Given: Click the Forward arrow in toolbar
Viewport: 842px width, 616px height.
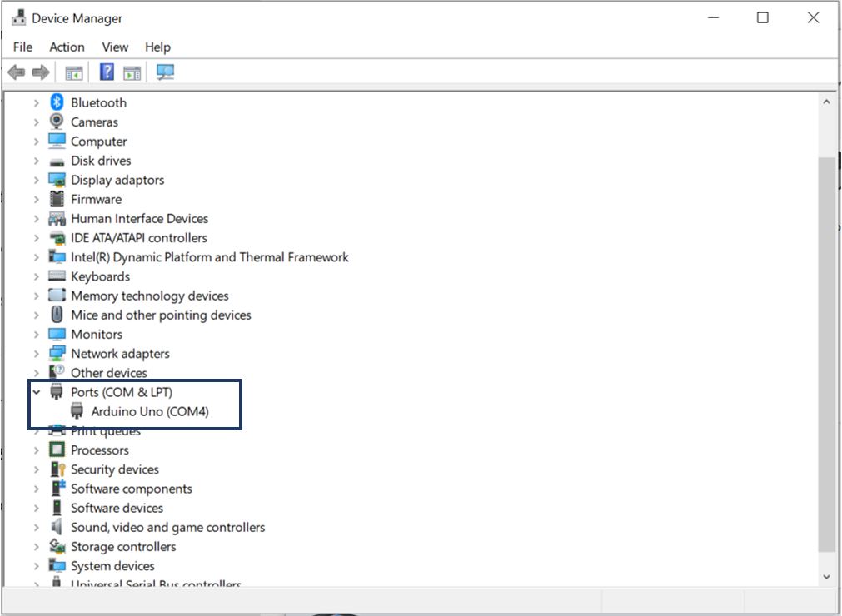Looking at the screenshot, I should [40, 72].
